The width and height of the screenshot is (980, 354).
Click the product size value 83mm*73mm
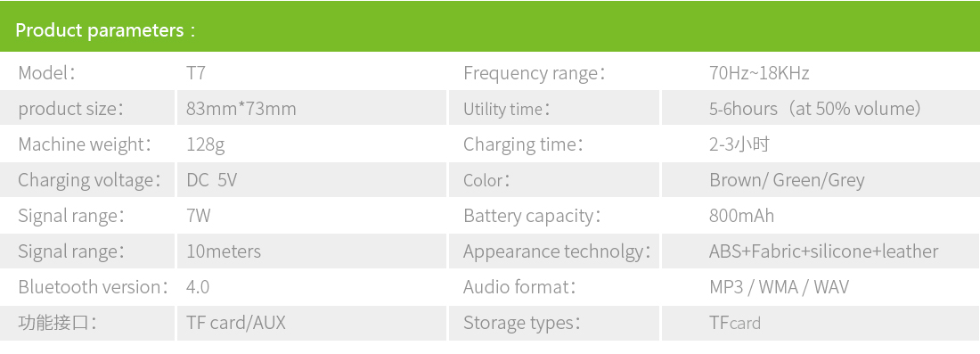241,108
